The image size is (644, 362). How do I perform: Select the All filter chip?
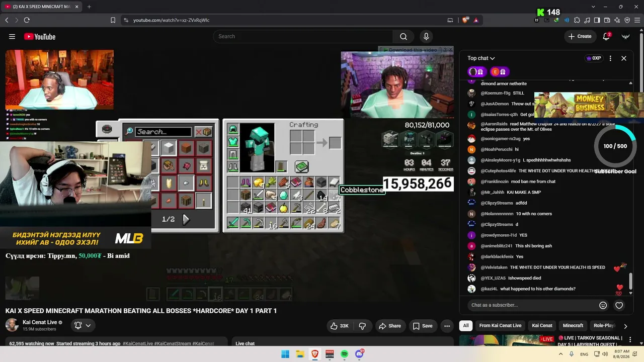point(466,326)
